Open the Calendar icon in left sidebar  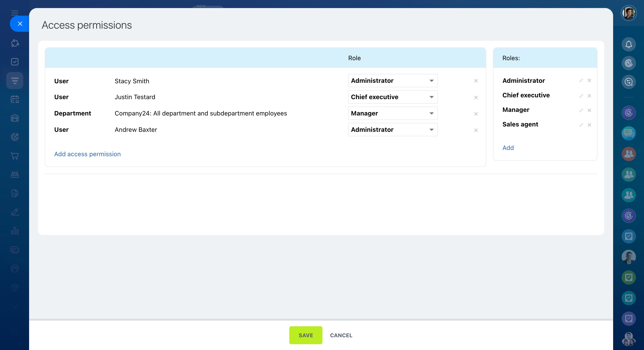(x=15, y=99)
